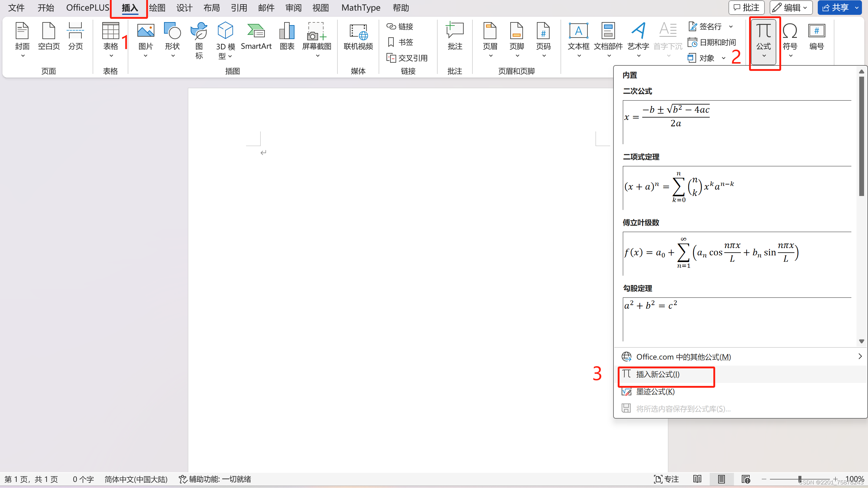Click the 交叉引用 cross-reference icon
This screenshot has height=488, width=868.
(x=407, y=58)
